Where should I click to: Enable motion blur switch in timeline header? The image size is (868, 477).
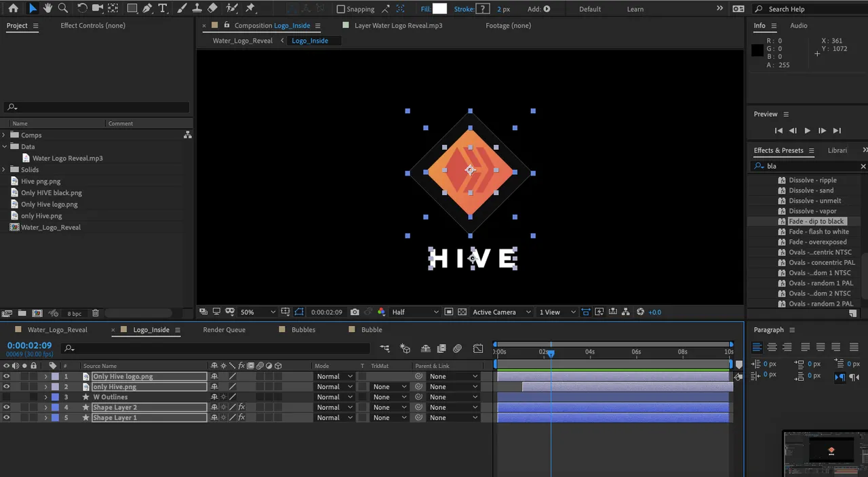click(457, 348)
